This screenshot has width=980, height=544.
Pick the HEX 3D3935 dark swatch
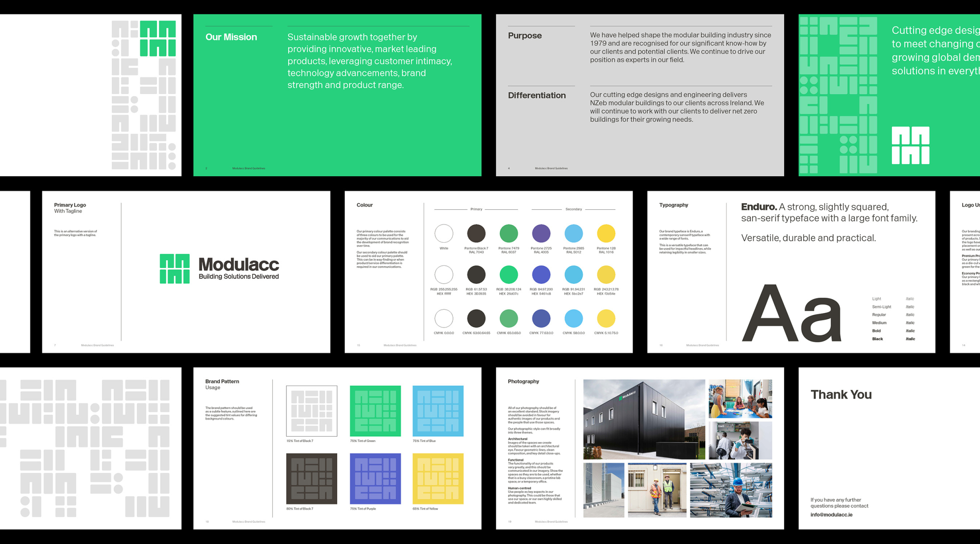[476, 275]
